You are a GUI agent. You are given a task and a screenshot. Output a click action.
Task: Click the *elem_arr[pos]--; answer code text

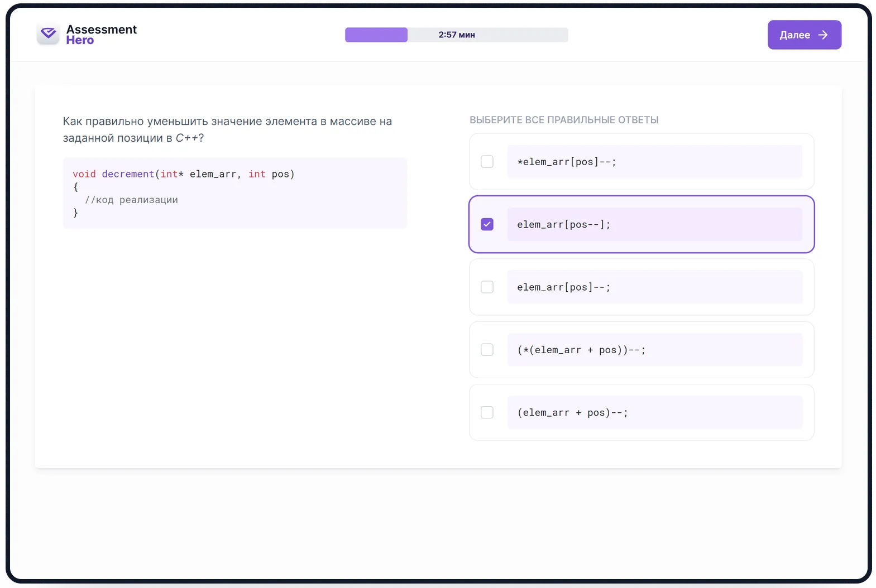[x=566, y=162]
